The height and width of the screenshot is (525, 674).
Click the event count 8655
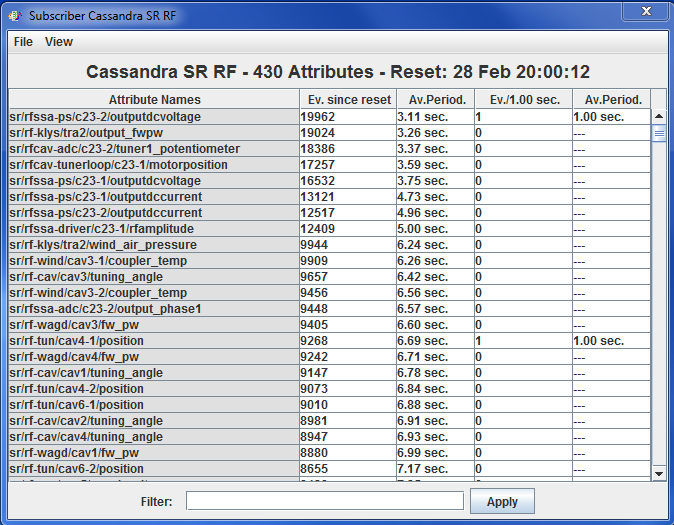point(348,469)
